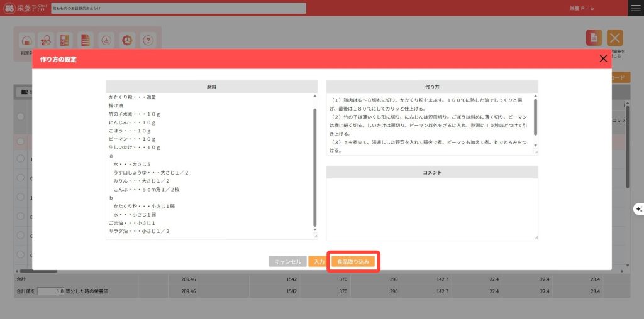This screenshot has width=644, height=319.
Task: Close the 作り方の設定 dialog with X
Action: tap(603, 58)
